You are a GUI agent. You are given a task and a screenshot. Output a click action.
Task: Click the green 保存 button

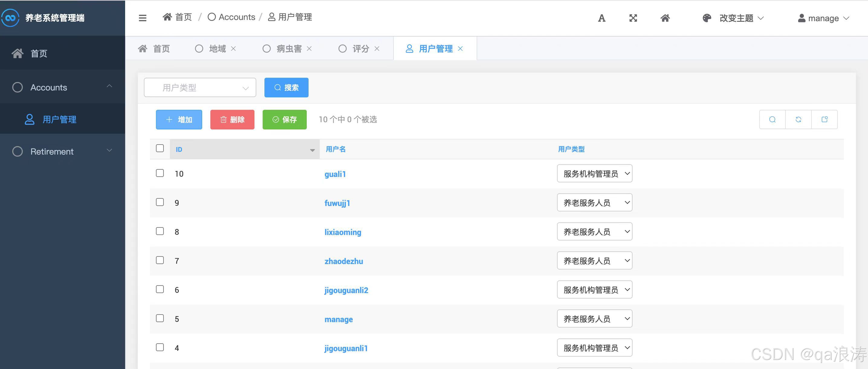(284, 119)
